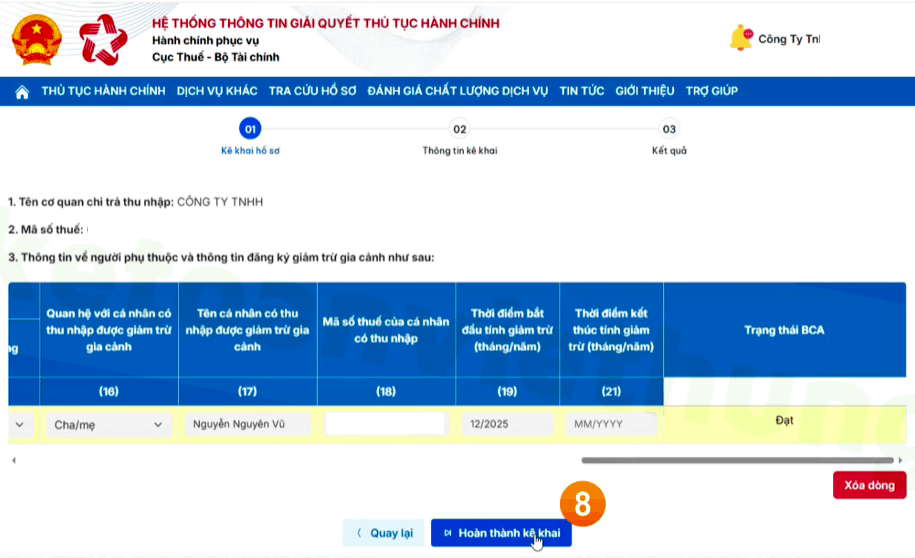Click column header number (19)

coord(507,392)
